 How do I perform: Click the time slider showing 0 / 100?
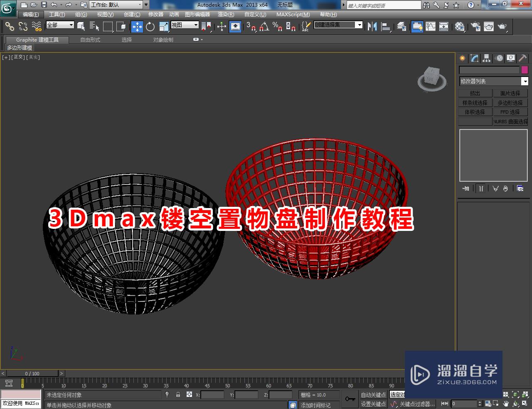(32, 373)
